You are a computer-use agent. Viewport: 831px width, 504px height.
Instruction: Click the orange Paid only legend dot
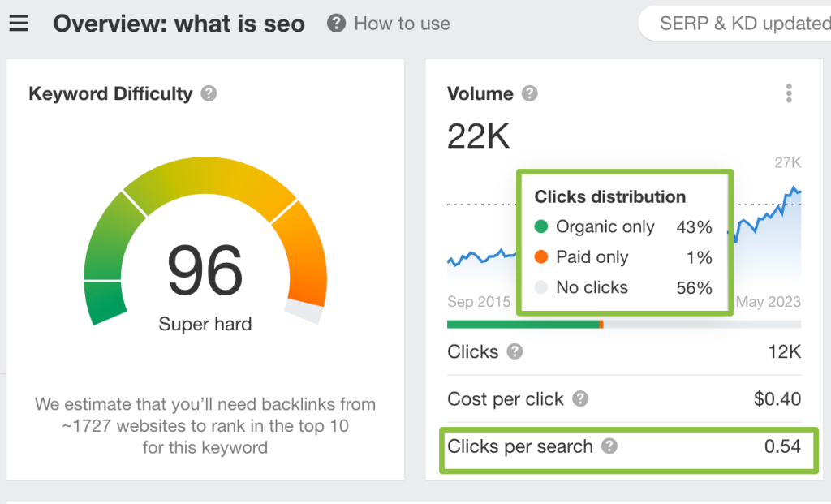[x=541, y=257]
